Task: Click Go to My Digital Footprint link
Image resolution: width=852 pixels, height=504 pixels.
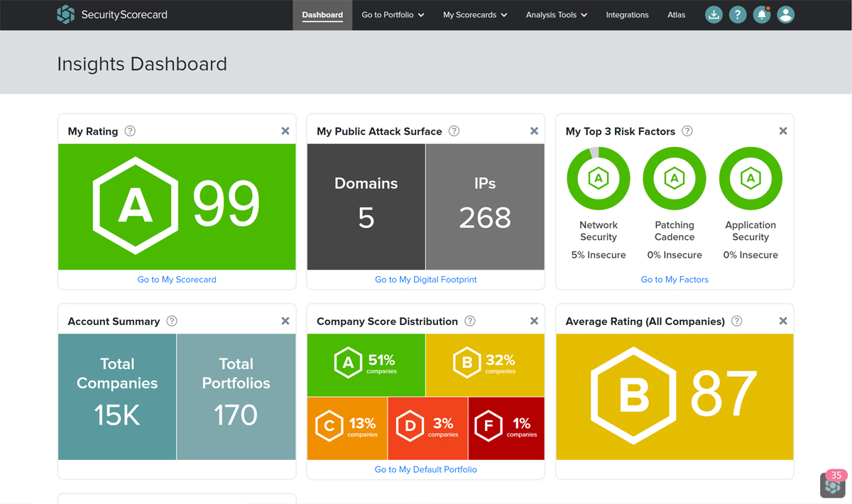Action: 425,280
